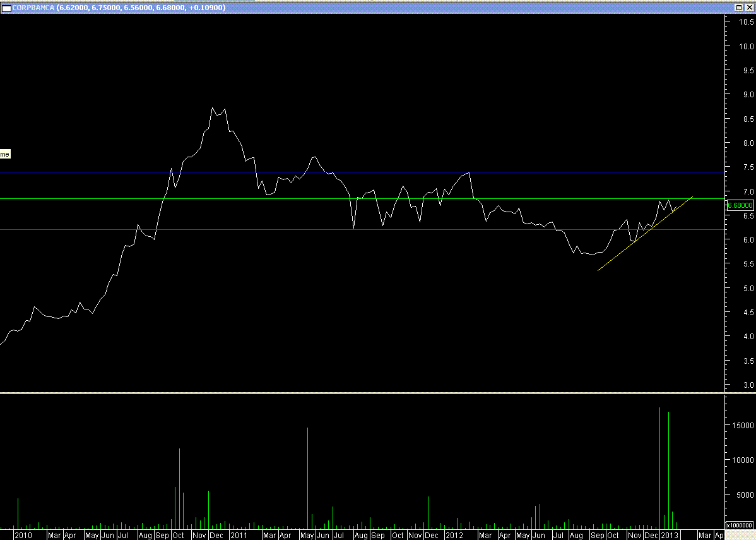Click the Oct 2010 tallest volume bar

pyautogui.click(x=179, y=489)
